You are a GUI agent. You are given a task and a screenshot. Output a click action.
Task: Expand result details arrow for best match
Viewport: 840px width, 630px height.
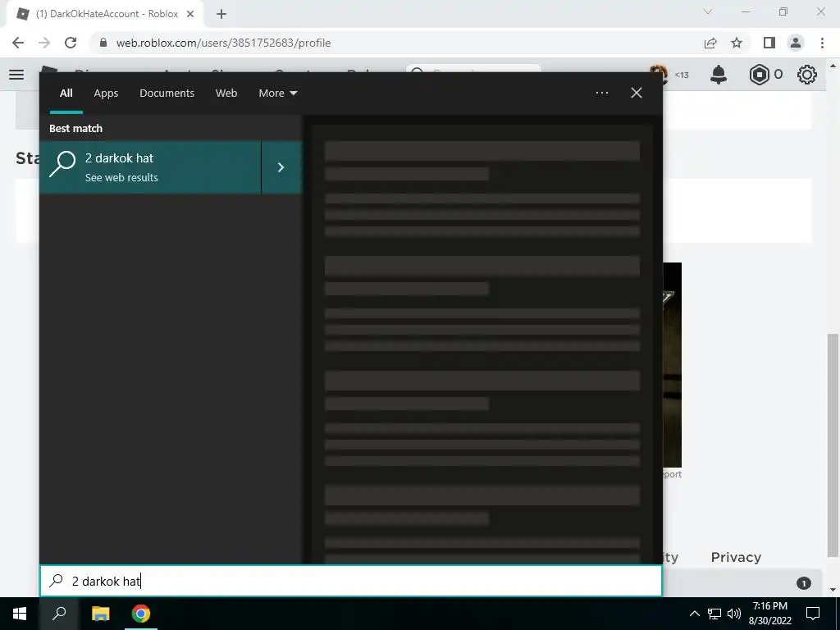coord(281,167)
